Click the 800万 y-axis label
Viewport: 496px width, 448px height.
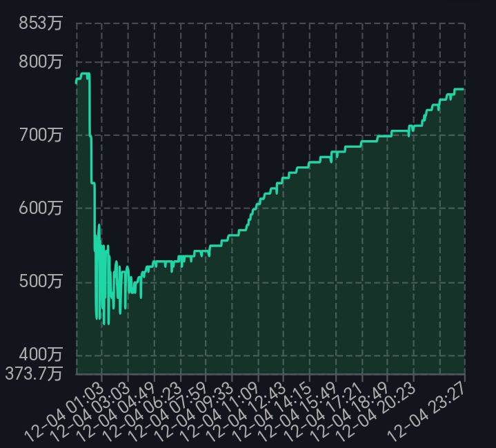[x=40, y=62]
